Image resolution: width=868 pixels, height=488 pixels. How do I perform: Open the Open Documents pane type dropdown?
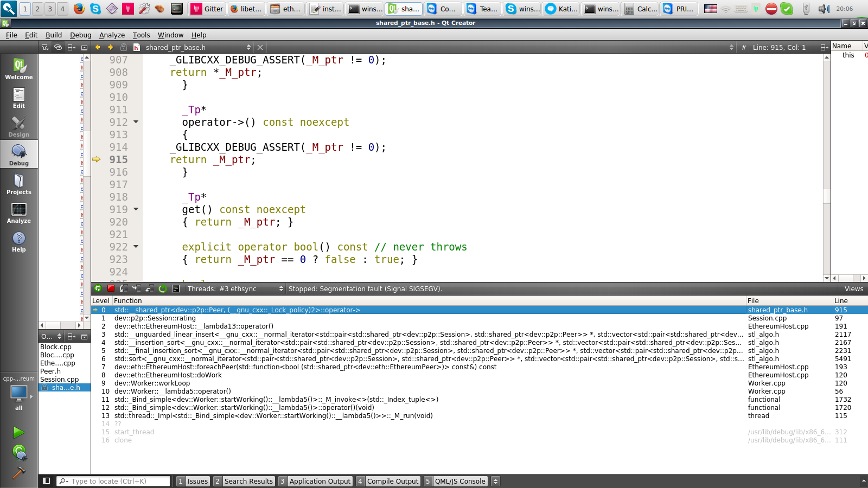pyautogui.click(x=52, y=336)
